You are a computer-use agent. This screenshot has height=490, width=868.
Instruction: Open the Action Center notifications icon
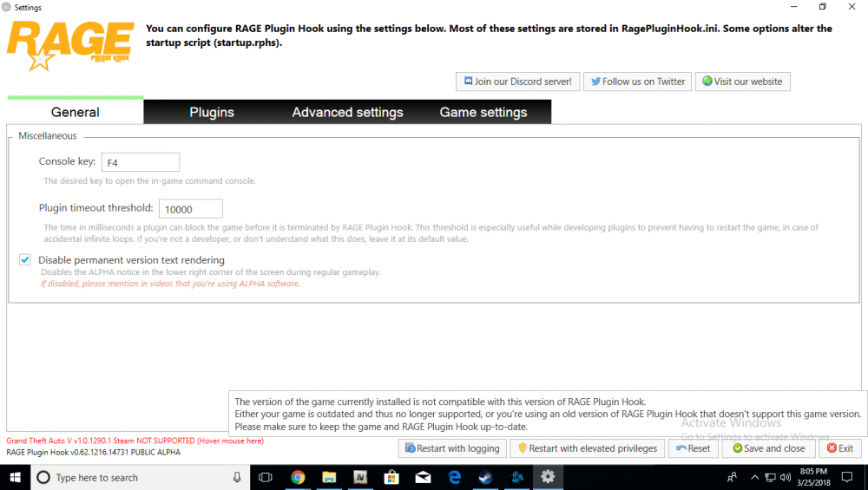point(847,477)
